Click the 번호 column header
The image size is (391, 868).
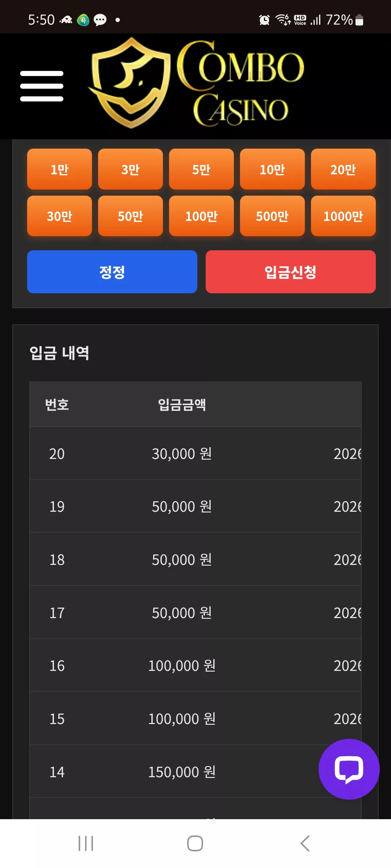pyautogui.click(x=57, y=404)
